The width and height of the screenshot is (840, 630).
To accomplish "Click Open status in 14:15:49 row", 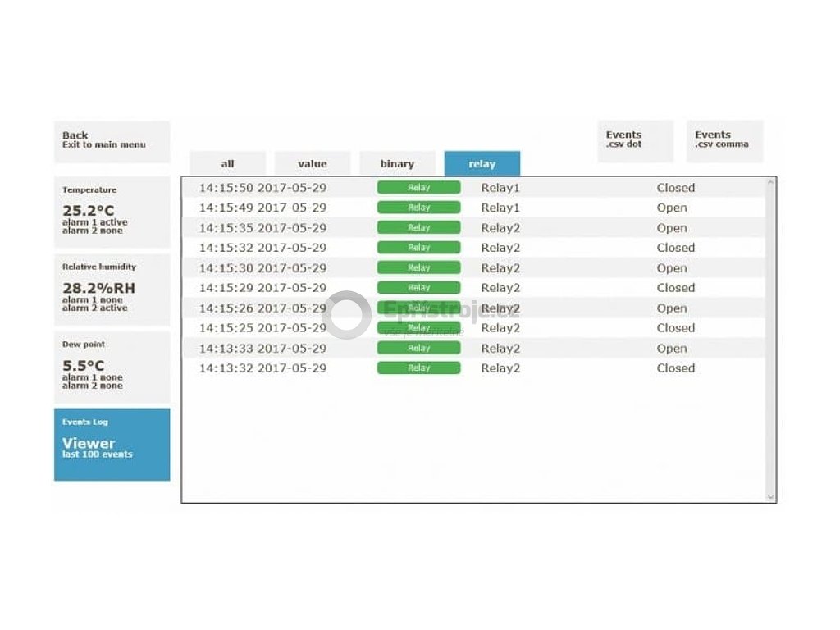I will coord(672,208).
